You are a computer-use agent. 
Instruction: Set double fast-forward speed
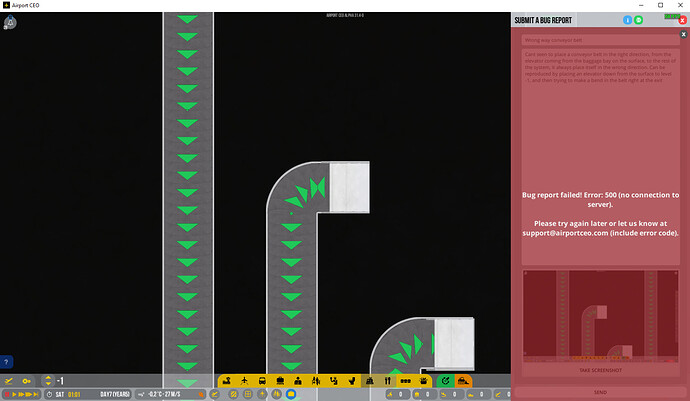[x=21, y=394]
